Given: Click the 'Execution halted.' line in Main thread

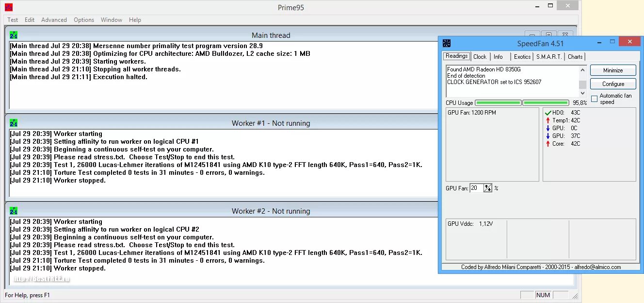Looking at the screenshot, I should coord(120,77).
